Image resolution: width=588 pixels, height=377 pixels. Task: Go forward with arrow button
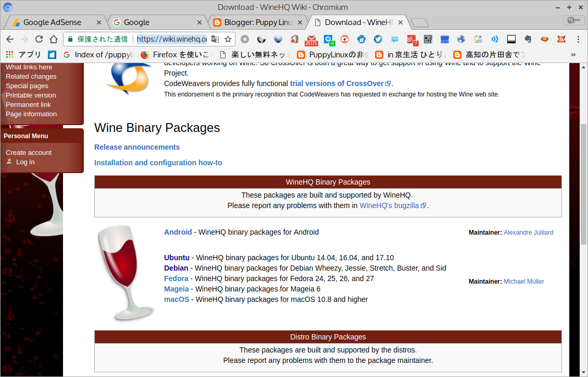(24, 39)
